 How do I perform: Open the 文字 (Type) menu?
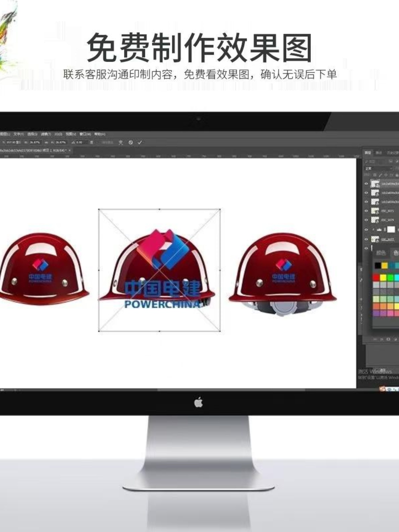coord(18,134)
